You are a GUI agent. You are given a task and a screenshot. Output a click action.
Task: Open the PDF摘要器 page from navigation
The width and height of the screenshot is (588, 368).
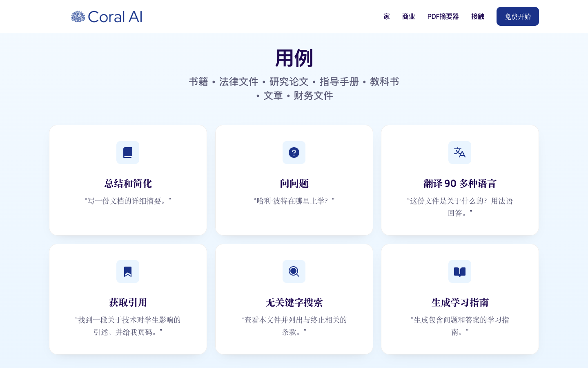coord(443,16)
